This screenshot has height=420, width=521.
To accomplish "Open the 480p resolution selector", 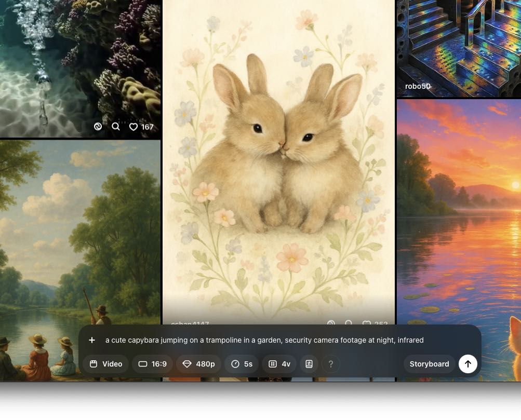I will point(198,364).
